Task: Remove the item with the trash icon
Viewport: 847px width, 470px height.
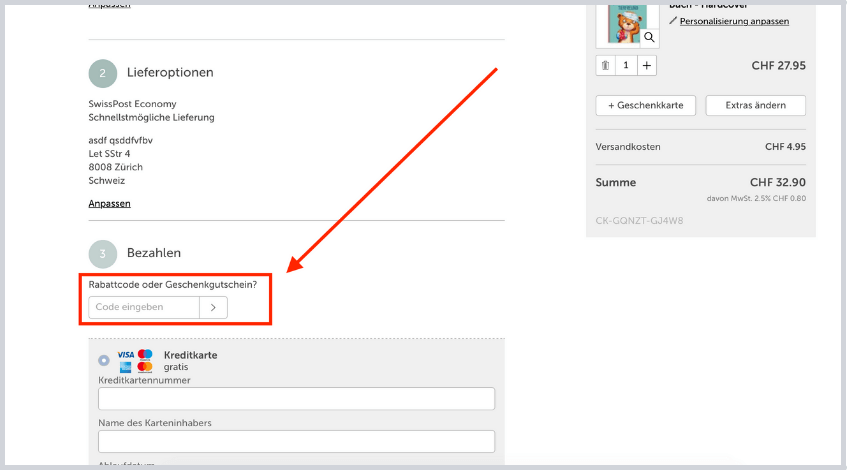Action: tap(605, 65)
